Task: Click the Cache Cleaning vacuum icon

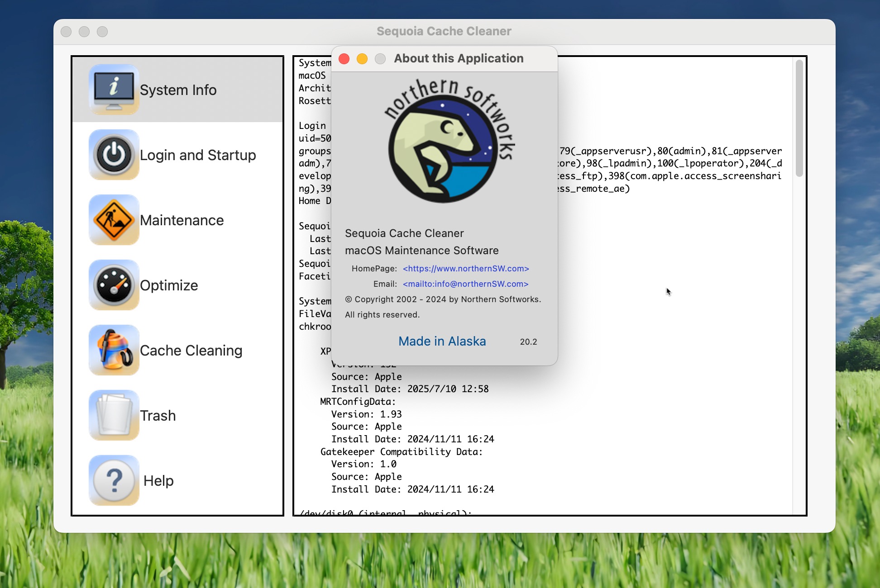Action: [114, 350]
